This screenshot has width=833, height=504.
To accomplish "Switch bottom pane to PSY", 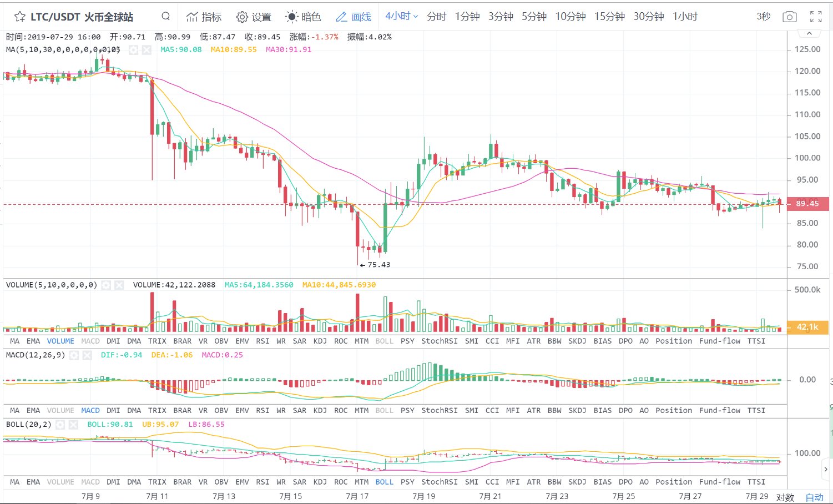I will pyautogui.click(x=407, y=482).
